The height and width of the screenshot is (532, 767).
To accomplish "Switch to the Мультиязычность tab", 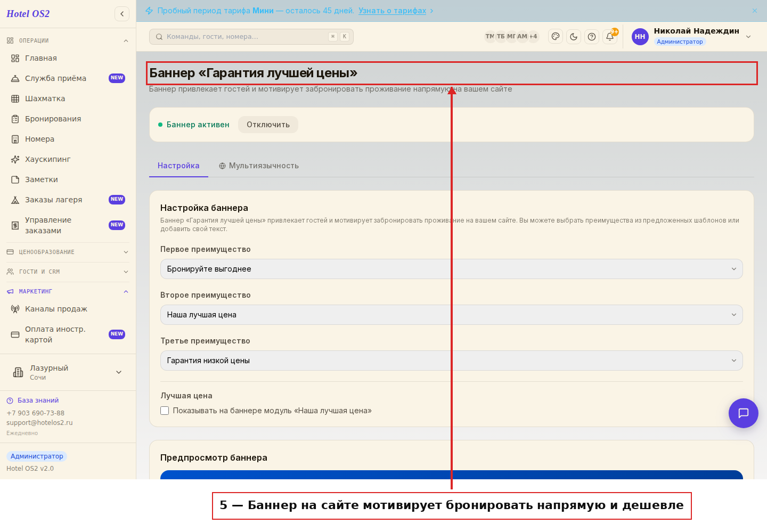I will pyautogui.click(x=259, y=166).
